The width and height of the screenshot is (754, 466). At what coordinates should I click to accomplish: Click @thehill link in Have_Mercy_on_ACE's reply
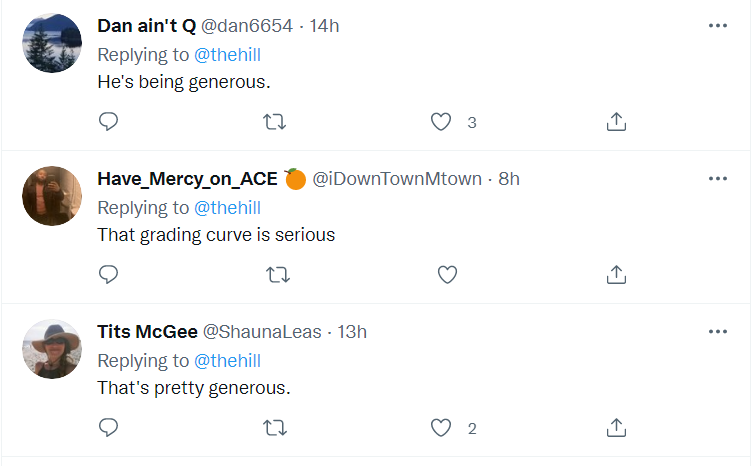227,208
